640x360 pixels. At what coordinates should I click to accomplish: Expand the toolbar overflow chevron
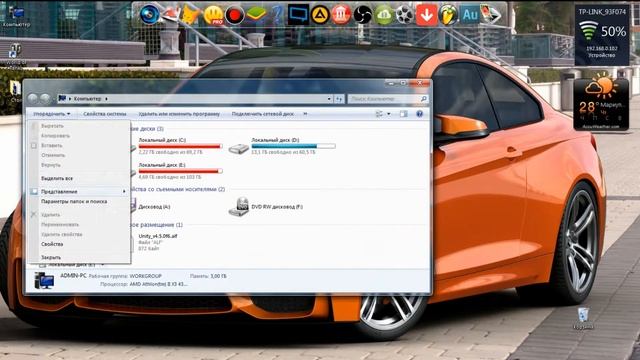click(x=305, y=114)
